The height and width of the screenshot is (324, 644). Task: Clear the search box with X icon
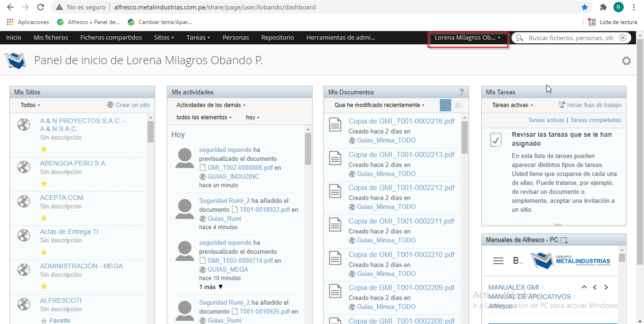623,38
